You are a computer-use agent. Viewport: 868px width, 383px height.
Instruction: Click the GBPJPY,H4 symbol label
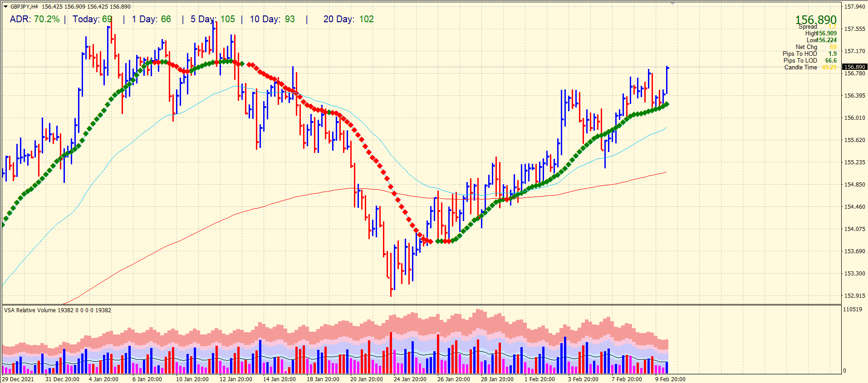(24, 7)
